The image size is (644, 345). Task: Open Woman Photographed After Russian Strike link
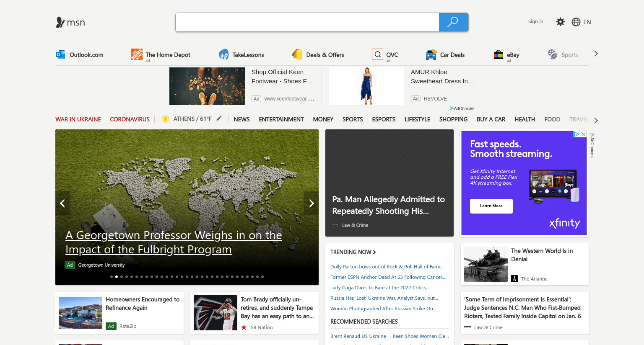click(x=383, y=309)
